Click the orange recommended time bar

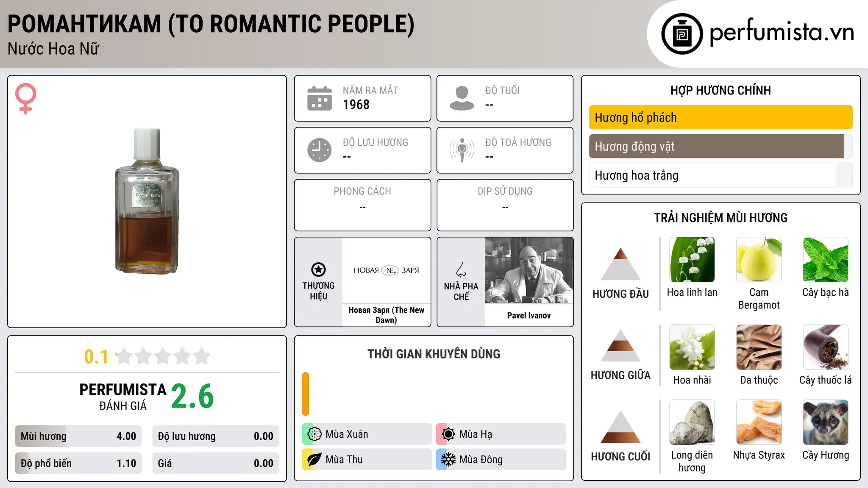(x=306, y=394)
